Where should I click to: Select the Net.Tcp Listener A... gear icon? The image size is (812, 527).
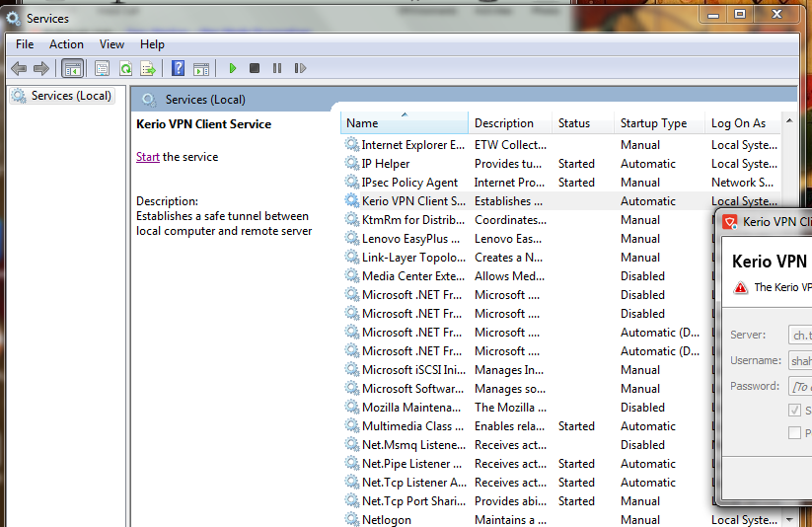tap(352, 482)
